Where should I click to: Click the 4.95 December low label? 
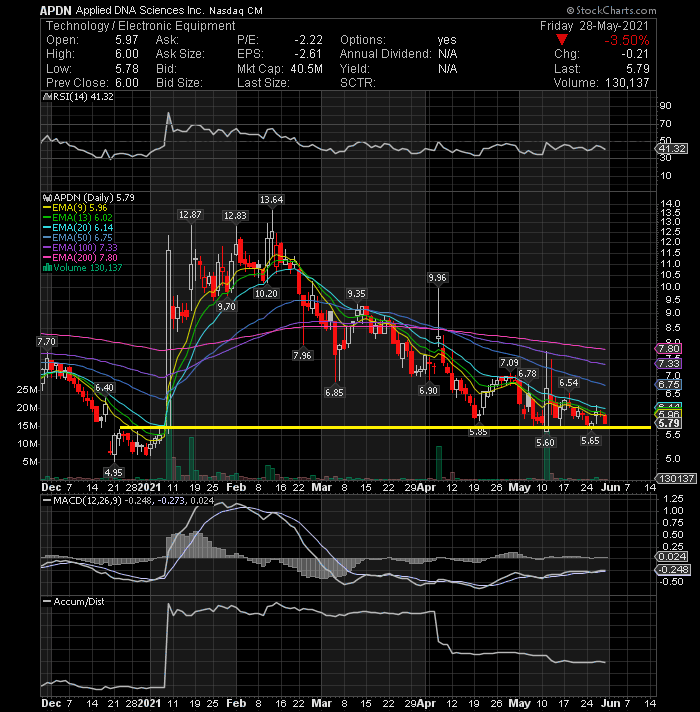(113, 473)
